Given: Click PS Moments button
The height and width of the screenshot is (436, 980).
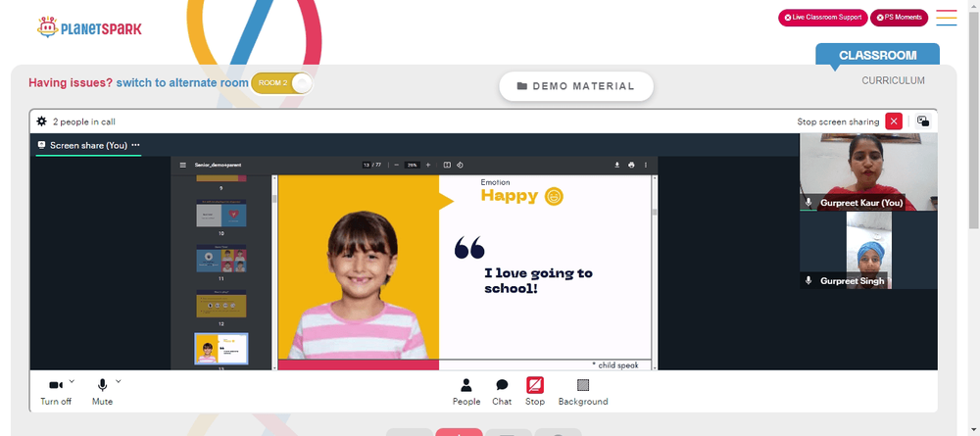Looking at the screenshot, I should pyautogui.click(x=899, y=18).
